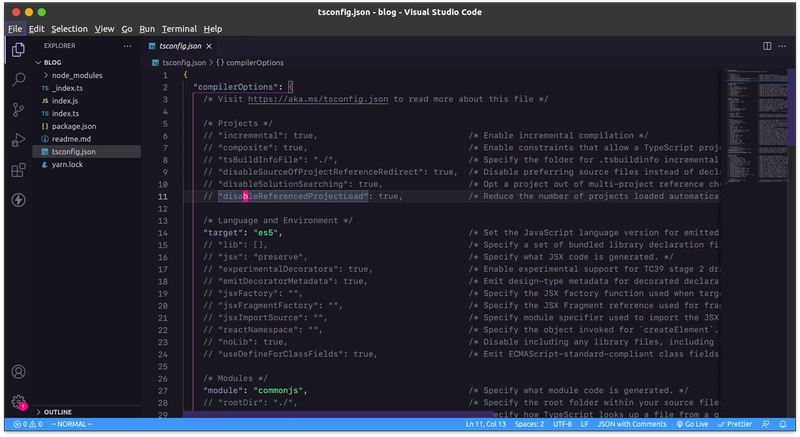Click the feedback icon in status bar
This screenshot has width=800, height=437.
point(765,424)
